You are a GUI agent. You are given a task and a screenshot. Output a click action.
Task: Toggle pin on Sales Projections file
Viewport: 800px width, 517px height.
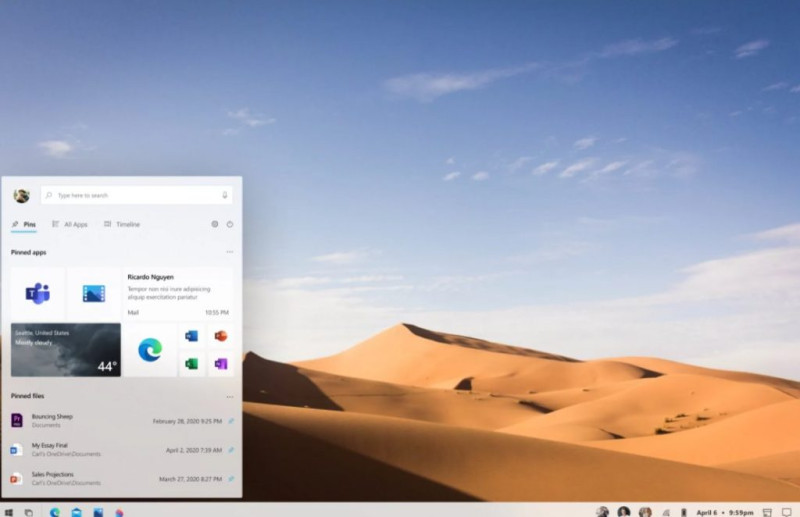231,479
